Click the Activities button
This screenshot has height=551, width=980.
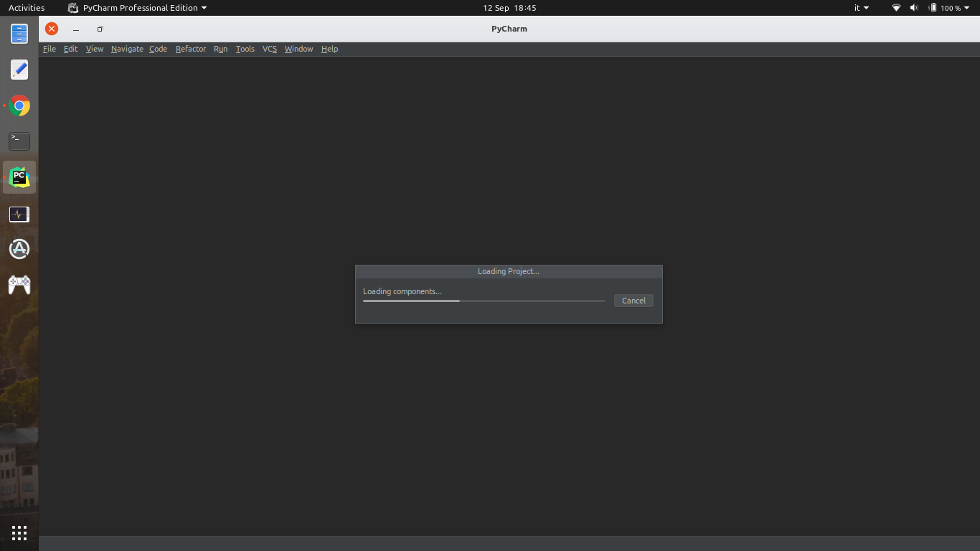(27, 8)
